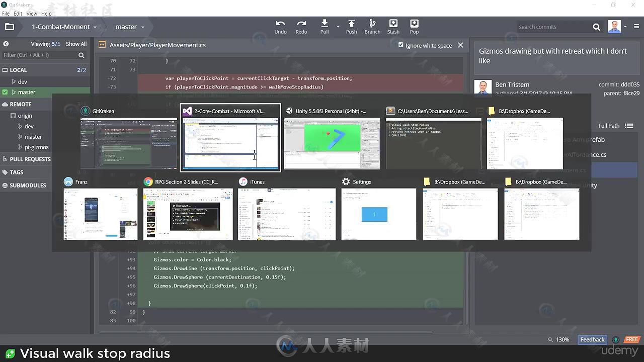Click Show All link
The width and height of the screenshot is (644, 362).
click(76, 44)
